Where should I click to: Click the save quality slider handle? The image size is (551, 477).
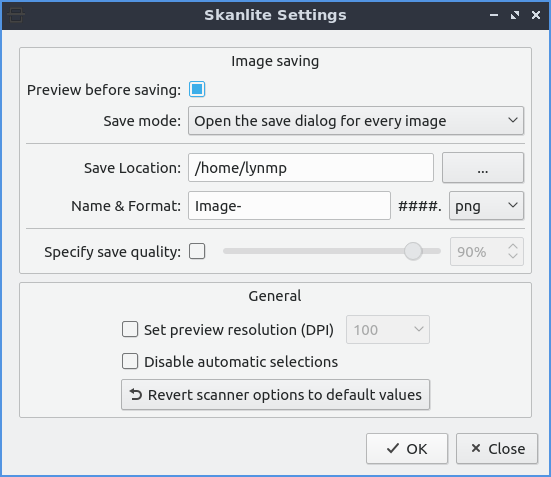coord(413,251)
